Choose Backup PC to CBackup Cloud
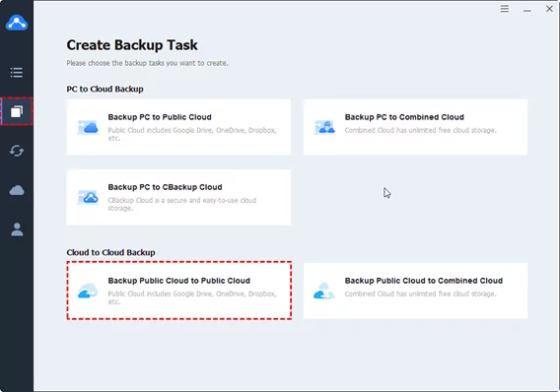 [x=178, y=197]
